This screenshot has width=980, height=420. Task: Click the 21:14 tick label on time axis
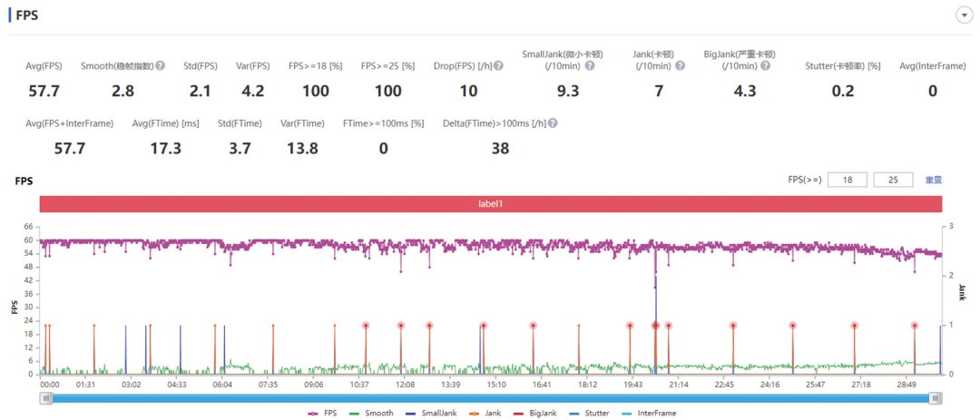679,385
